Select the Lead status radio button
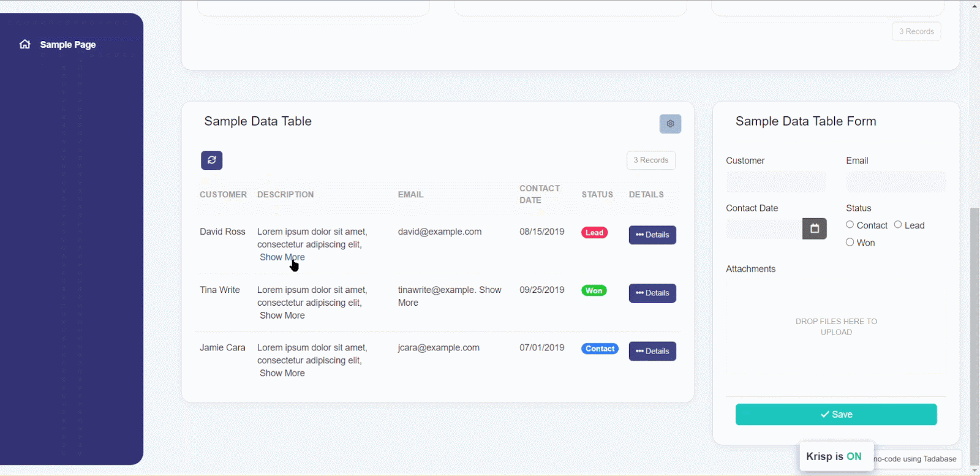 [898, 225]
